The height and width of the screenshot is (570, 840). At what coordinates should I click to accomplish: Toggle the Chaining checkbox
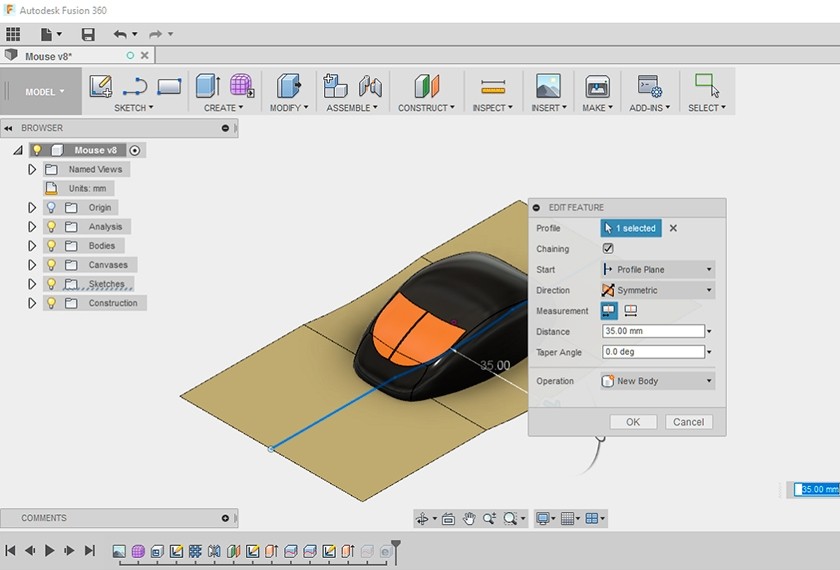(x=608, y=249)
